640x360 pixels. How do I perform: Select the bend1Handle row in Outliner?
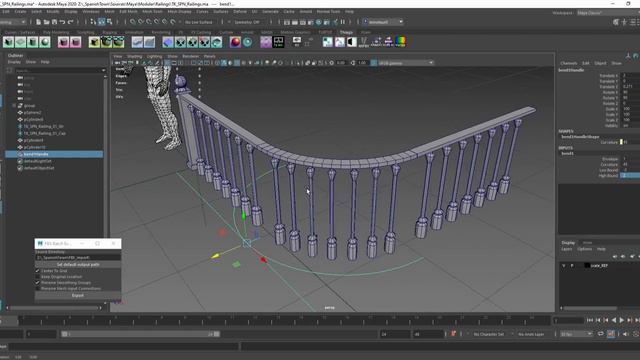coord(54,154)
